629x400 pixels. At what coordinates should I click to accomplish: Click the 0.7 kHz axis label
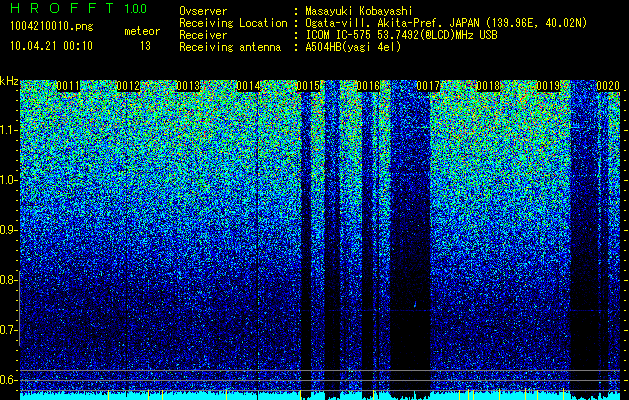point(7,330)
